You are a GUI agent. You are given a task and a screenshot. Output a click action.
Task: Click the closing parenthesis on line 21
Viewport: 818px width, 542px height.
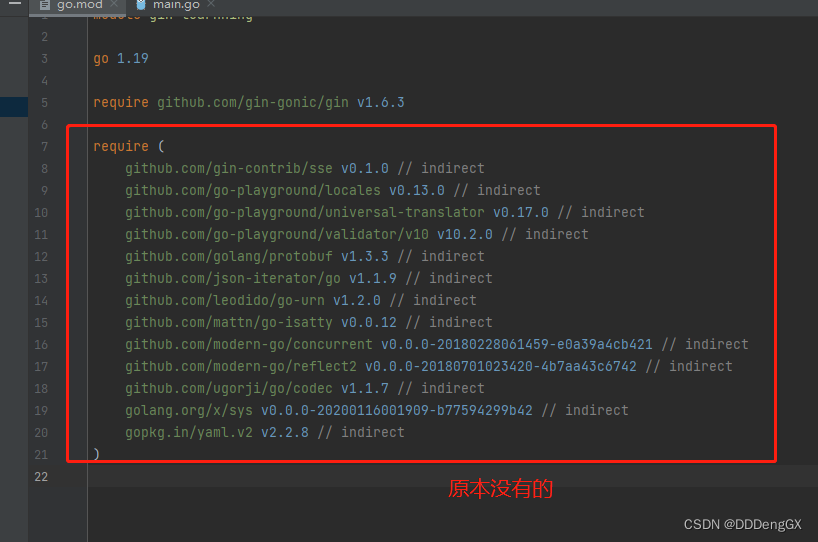click(96, 454)
